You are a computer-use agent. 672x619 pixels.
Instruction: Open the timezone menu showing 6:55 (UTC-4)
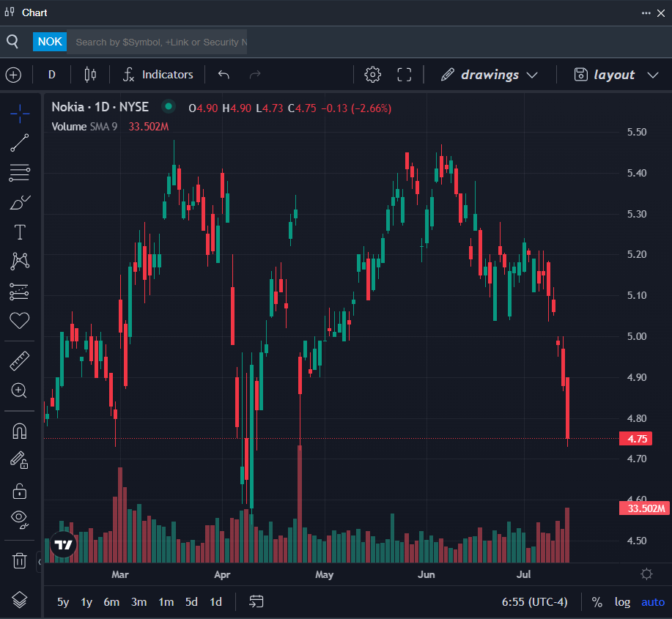pos(534,602)
